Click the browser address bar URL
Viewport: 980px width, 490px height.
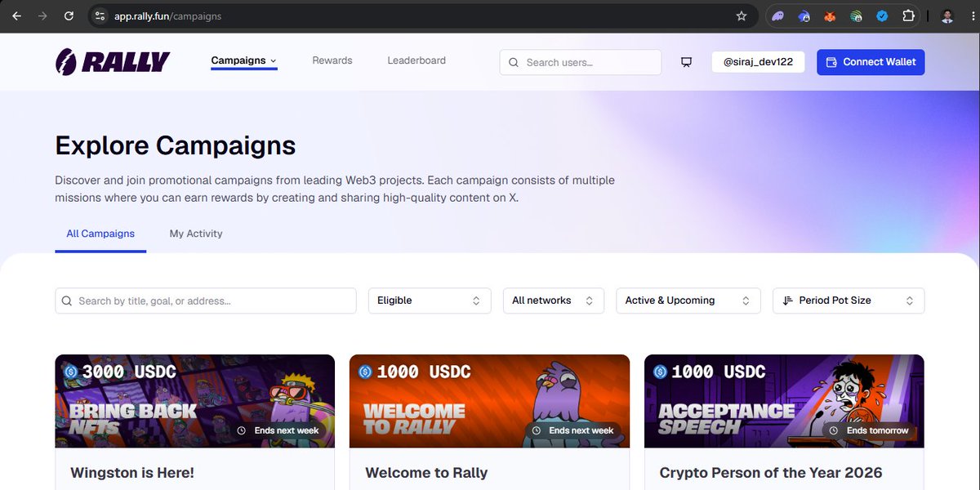pyautogui.click(x=167, y=16)
